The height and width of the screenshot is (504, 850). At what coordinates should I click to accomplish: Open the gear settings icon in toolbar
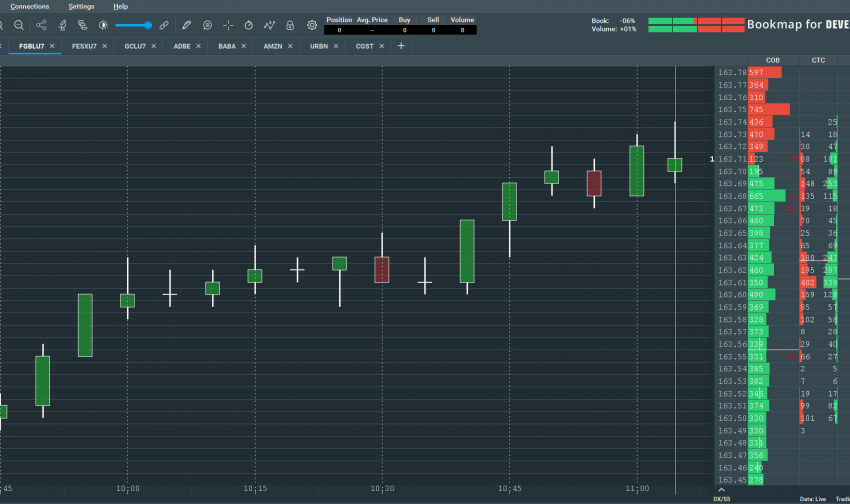pyautogui.click(x=312, y=25)
